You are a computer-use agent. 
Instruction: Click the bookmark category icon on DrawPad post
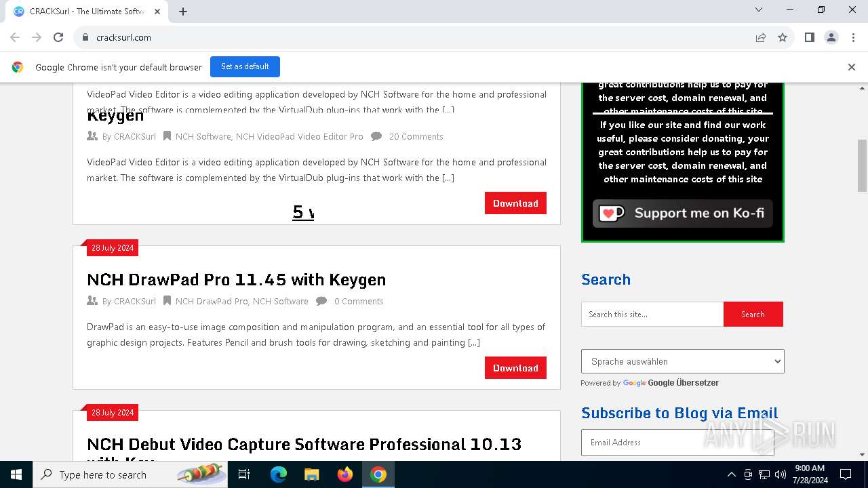coord(167,301)
